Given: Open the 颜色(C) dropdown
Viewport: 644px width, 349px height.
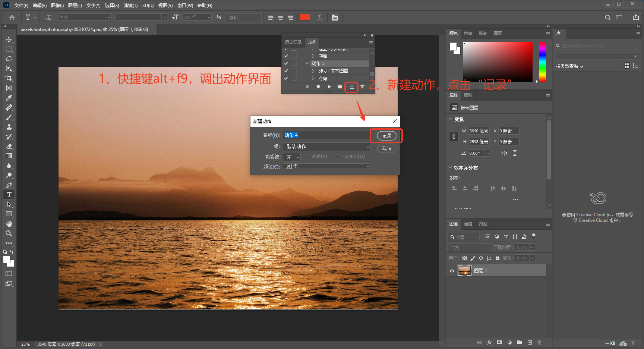Looking at the screenshot, I should 327,166.
